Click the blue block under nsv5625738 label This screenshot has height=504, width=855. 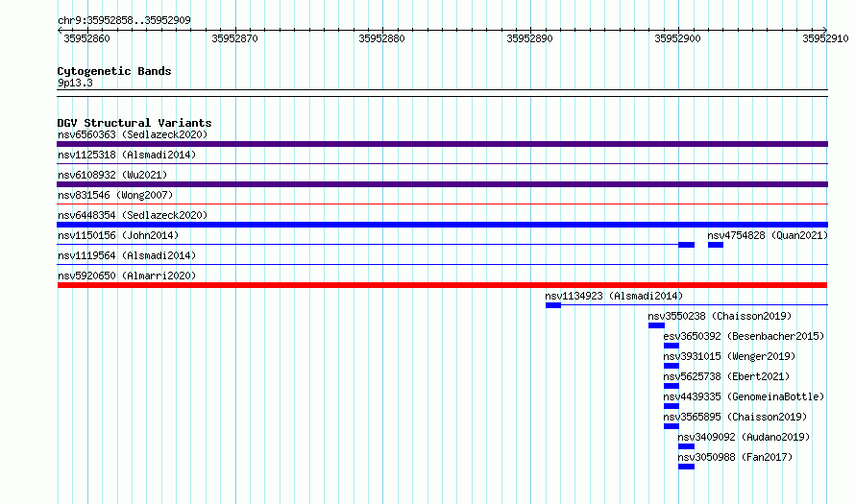(672, 386)
